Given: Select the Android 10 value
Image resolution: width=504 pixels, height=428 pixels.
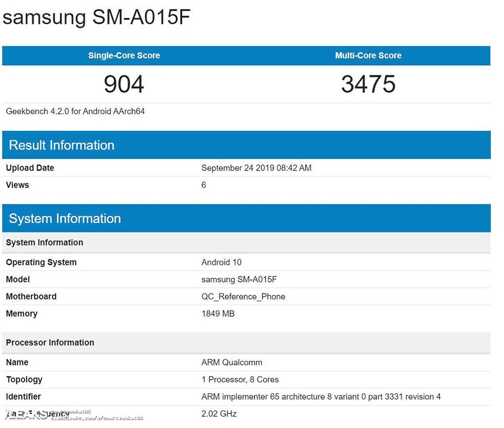Looking at the screenshot, I should [221, 263].
